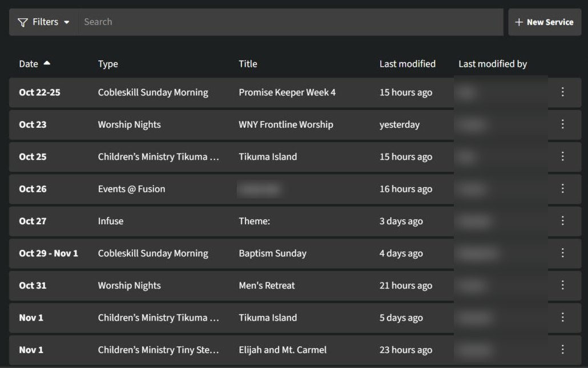The width and height of the screenshot is (588, 368).
Task: Click the Theme: title in Infuse row
Action: tap(254, 221)
